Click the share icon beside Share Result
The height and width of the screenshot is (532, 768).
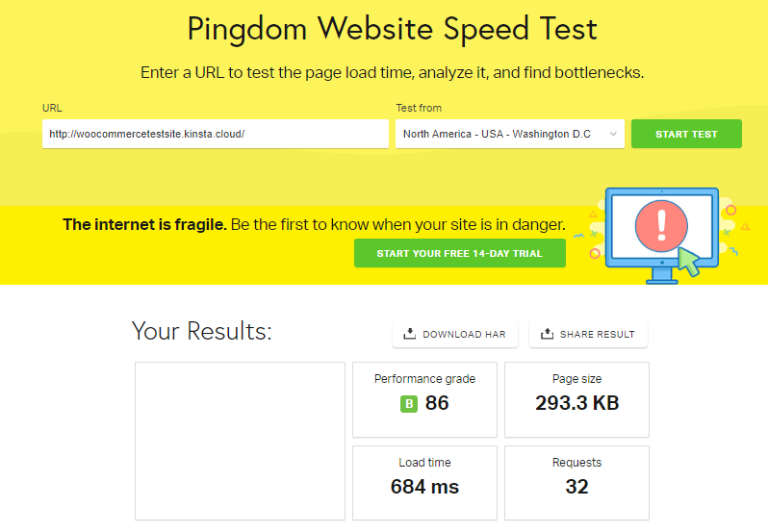click(547, 334)
